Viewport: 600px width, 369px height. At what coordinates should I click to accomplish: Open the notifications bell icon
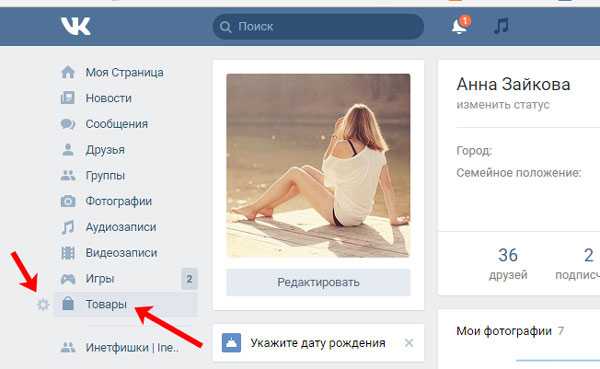[460, 25]
